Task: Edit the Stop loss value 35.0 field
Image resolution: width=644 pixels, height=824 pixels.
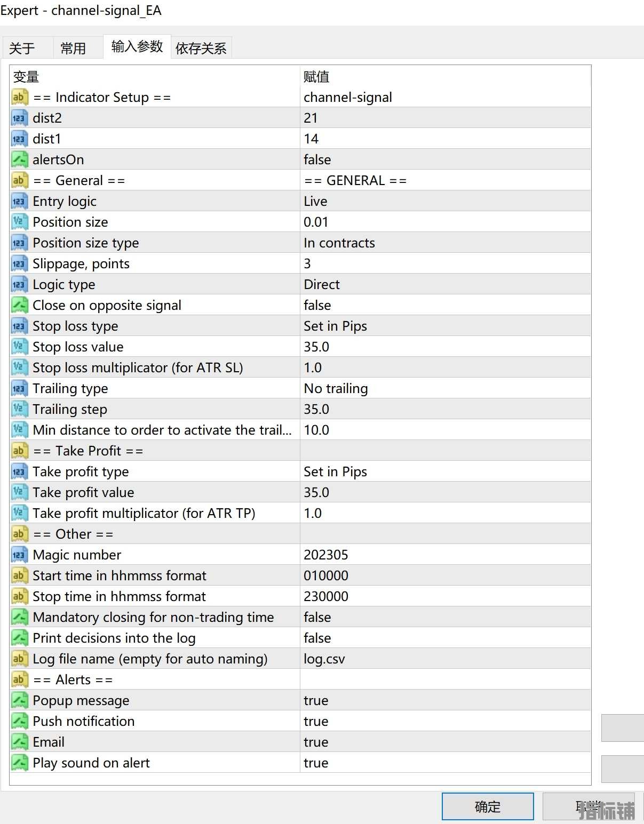Action: [x=316, y=347]
